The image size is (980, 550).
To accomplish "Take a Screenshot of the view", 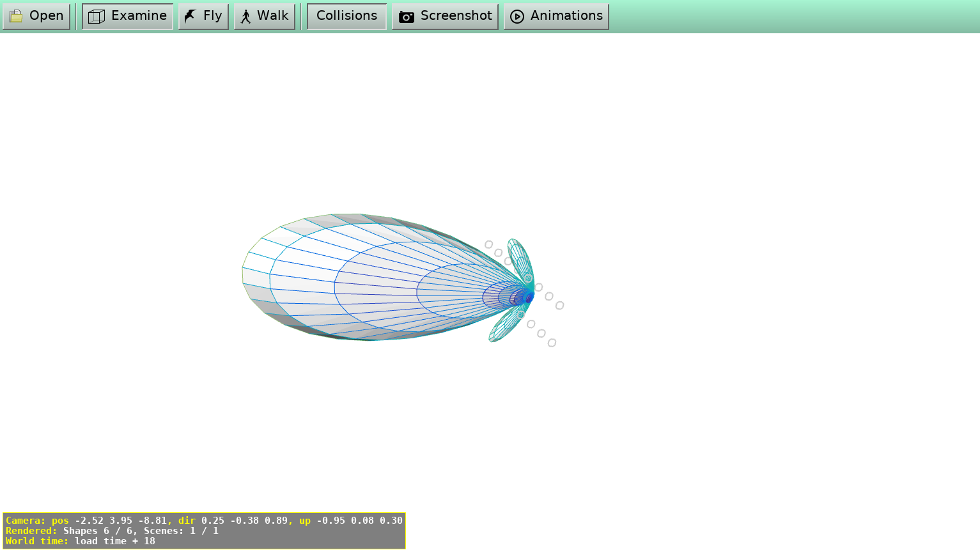I will (x=445, y=16).
